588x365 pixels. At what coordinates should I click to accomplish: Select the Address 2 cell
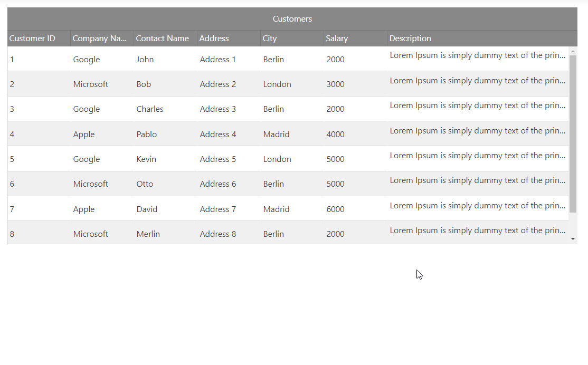click(x=218, y=84)
